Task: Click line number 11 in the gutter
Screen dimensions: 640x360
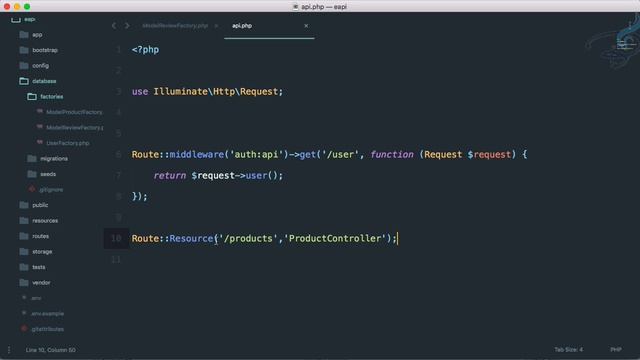Action: [116, 259]
